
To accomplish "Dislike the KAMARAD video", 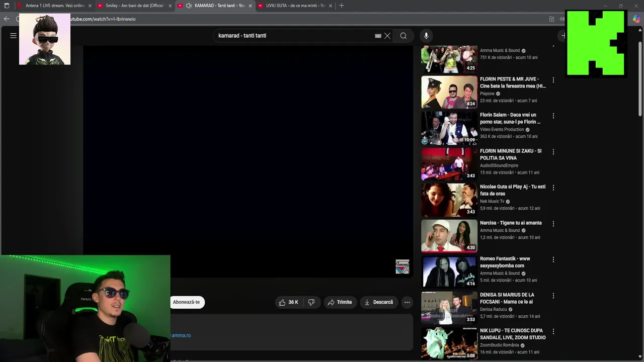I will pyautogui.click(x=311, y=302).
